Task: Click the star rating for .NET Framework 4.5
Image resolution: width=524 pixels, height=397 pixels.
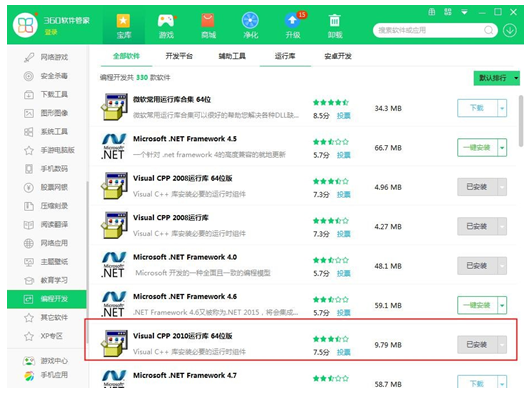Action: [331, 142]
